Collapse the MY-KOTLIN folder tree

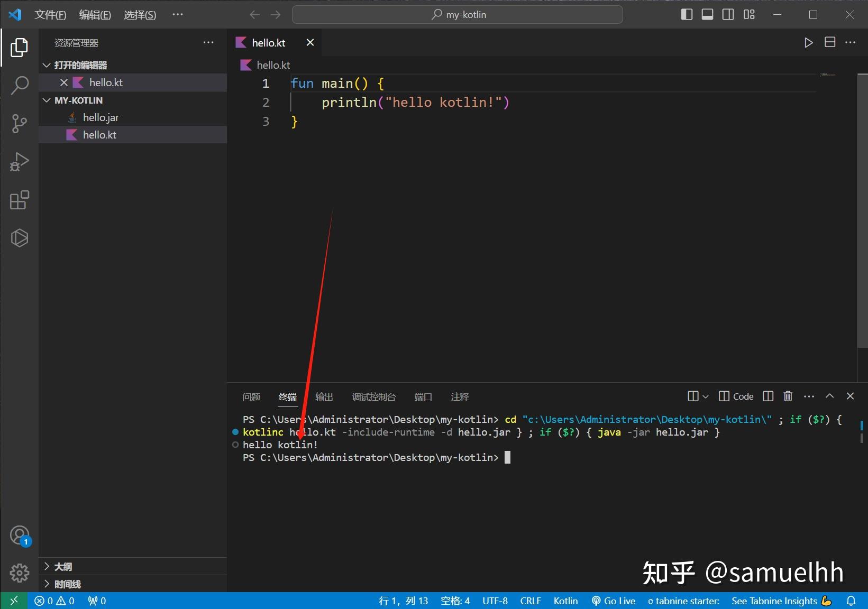click(46, 100)
